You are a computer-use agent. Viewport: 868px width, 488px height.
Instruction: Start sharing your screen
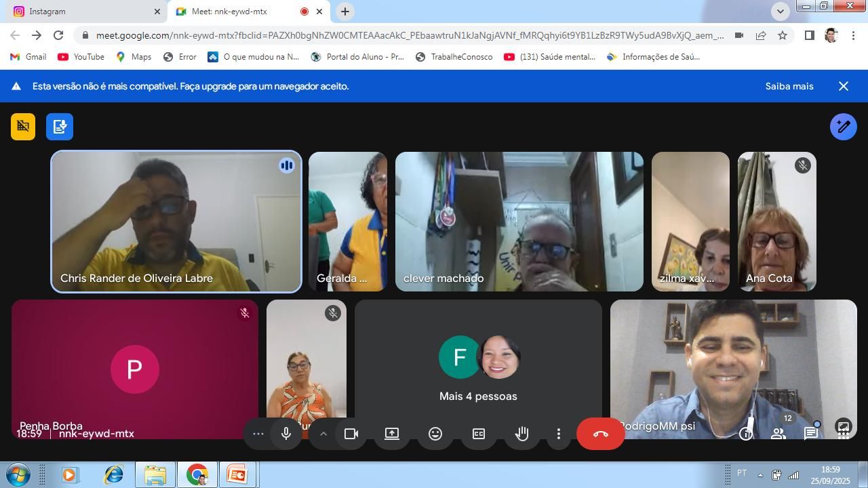(392, 434)
